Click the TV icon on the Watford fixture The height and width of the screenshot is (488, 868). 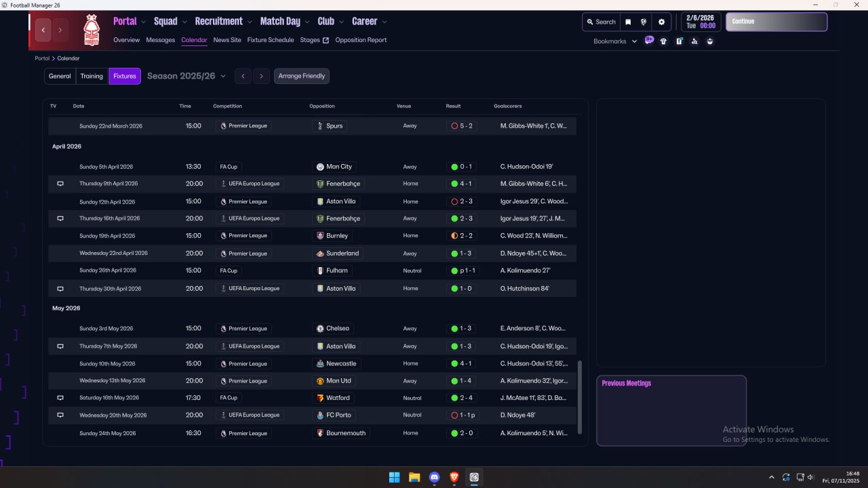[x=60, y=398]
